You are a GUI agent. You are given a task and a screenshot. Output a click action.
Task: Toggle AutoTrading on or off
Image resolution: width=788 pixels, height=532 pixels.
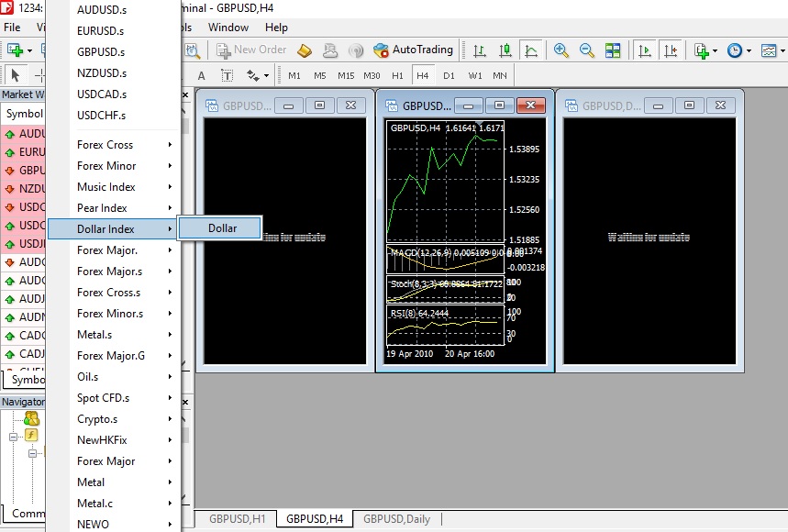click(413, 50)
